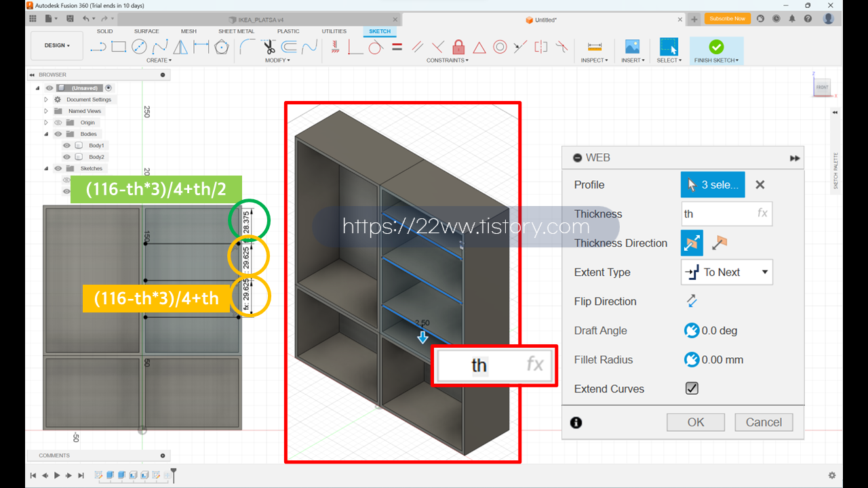Click the green Finish Sketch checkmark
The image size is (868, 488).
(x=716, y=47)
